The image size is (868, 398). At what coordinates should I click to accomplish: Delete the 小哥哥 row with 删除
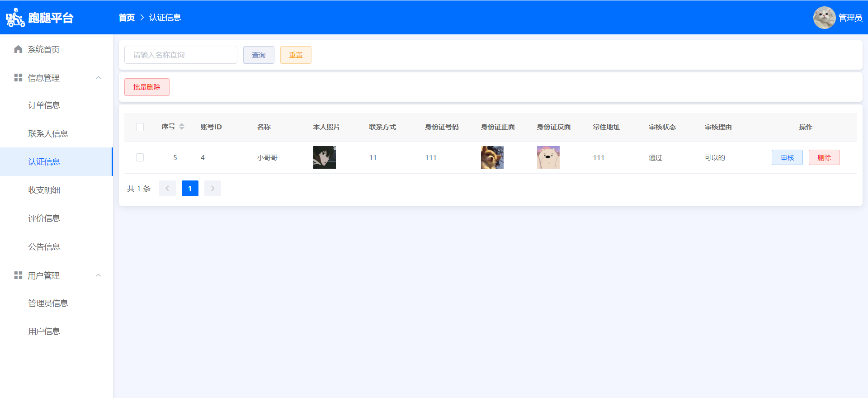point(824,157)
